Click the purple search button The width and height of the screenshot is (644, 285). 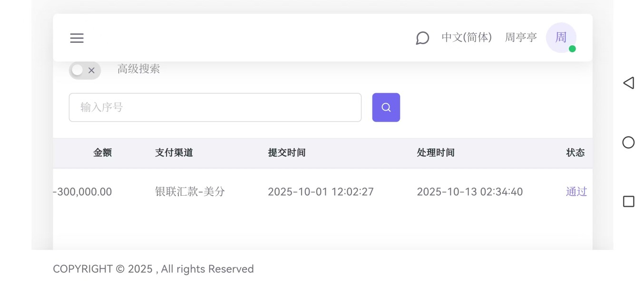coord(386,107)
